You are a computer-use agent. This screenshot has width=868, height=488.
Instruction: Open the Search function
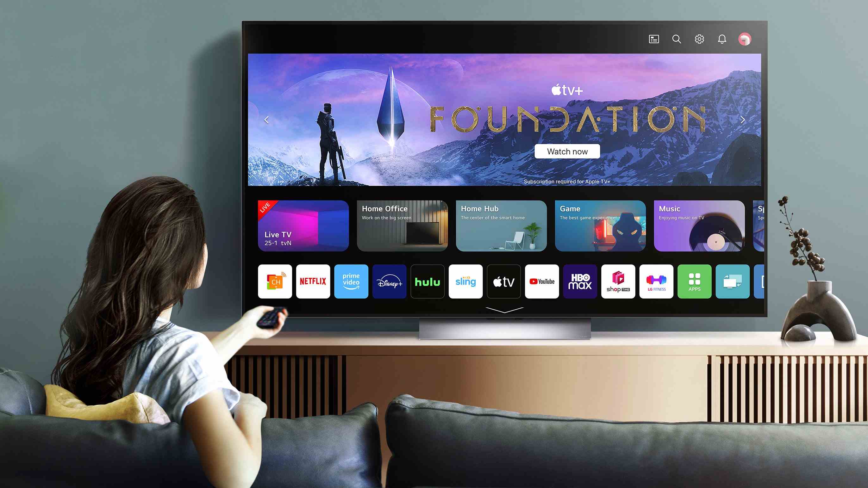pyautogui.click(x=676, y=39)
